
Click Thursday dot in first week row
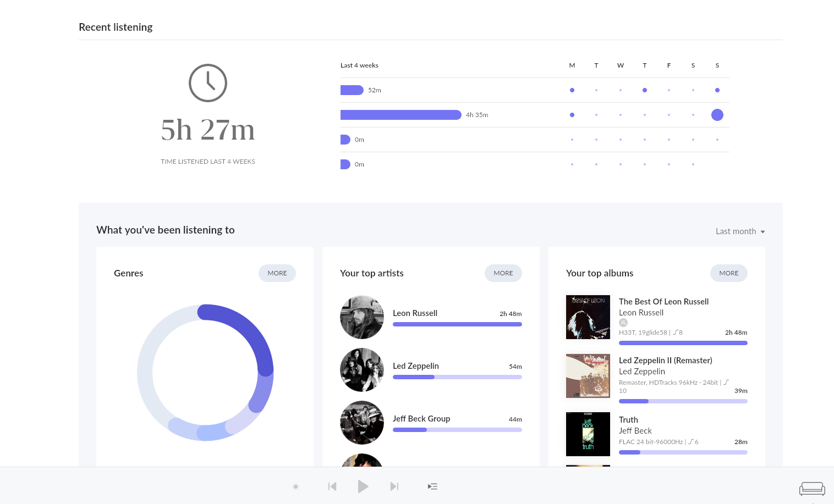[645, 90]
